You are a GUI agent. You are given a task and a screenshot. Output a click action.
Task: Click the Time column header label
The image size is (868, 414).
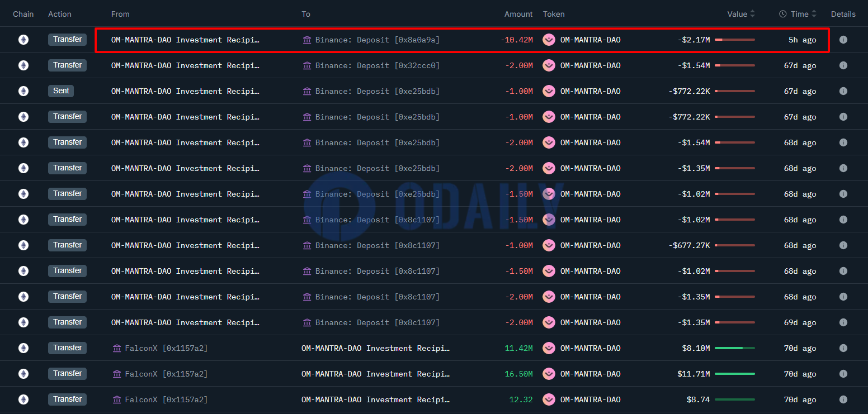[800, 14]
